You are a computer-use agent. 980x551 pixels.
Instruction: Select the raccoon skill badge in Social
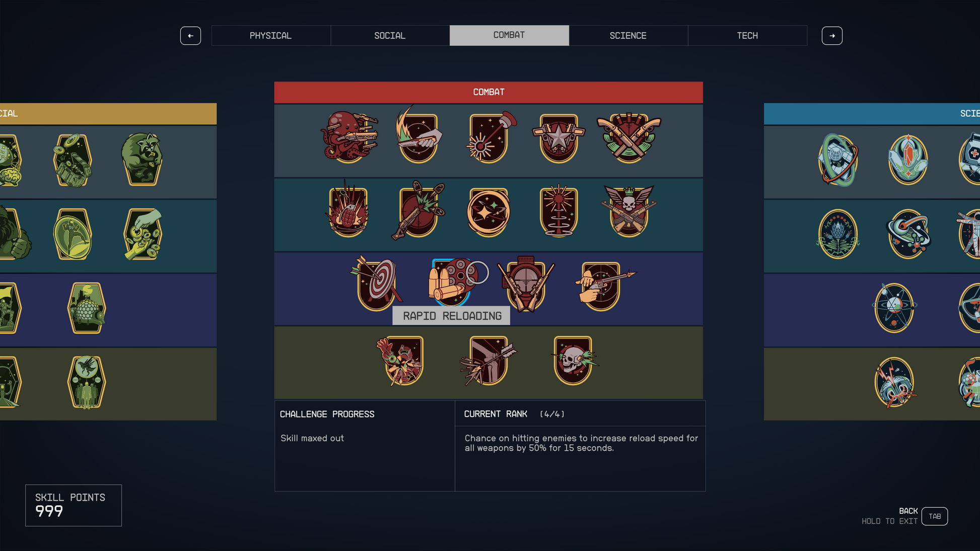coord(142,159)
